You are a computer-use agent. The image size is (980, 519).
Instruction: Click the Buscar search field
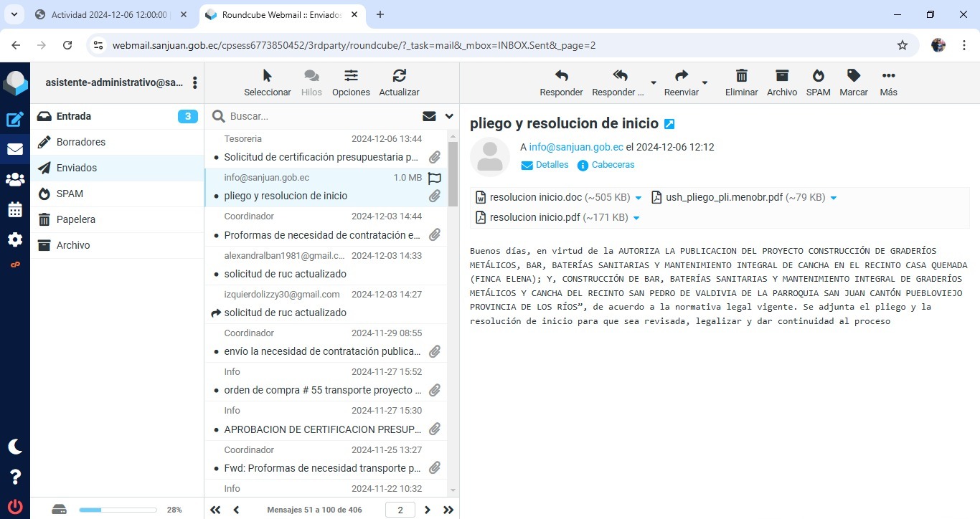[x=323, y=116]
